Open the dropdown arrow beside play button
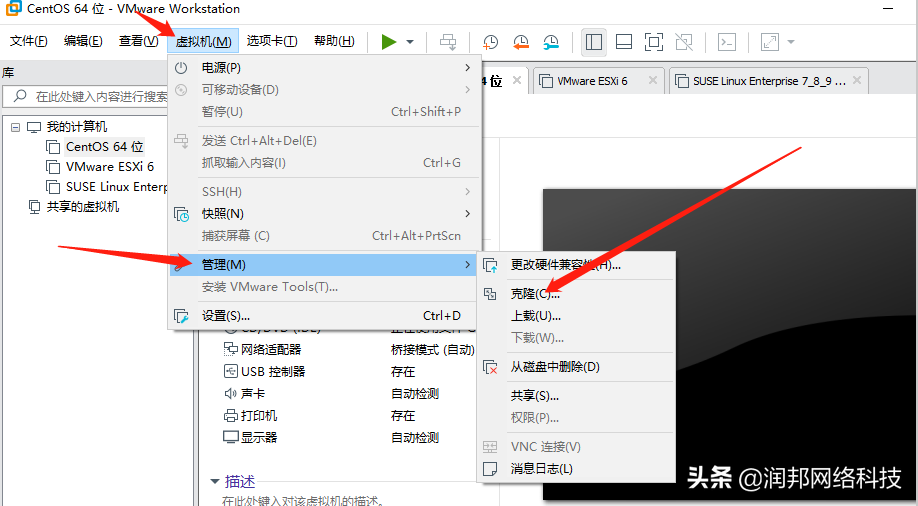This screenshot has width=918, height=506. [x=410, y=42]
